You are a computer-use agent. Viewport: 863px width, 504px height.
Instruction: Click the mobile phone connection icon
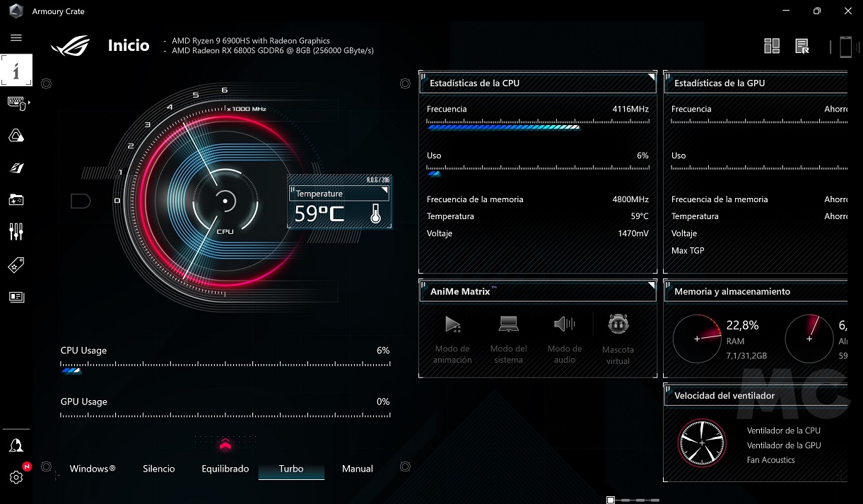(x=845, y=47)
